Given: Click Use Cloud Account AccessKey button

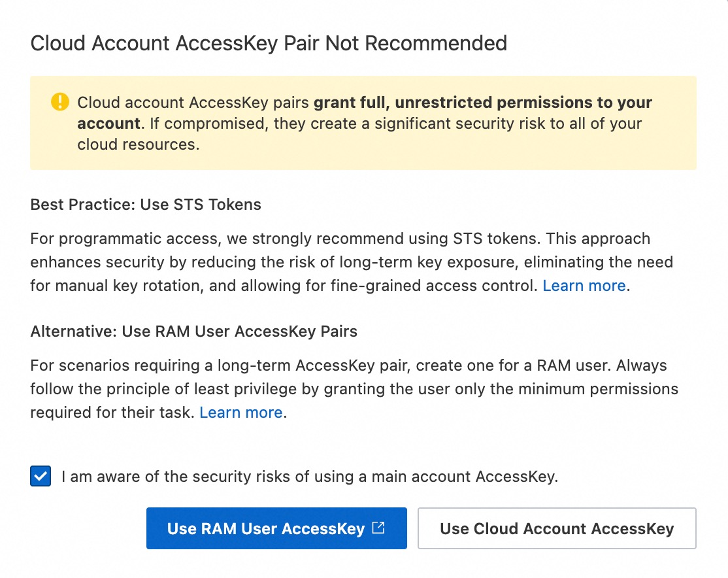Looking at the screenshot, I should [x=557, y=528].
